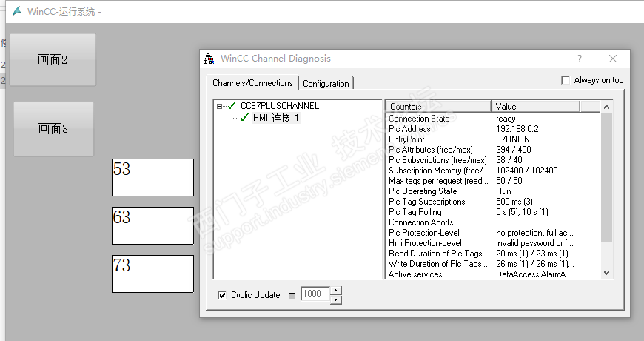Click the vertical scrollbar thumb in counters list
Viewport: 644px width, 341px height.
point(607,177)
